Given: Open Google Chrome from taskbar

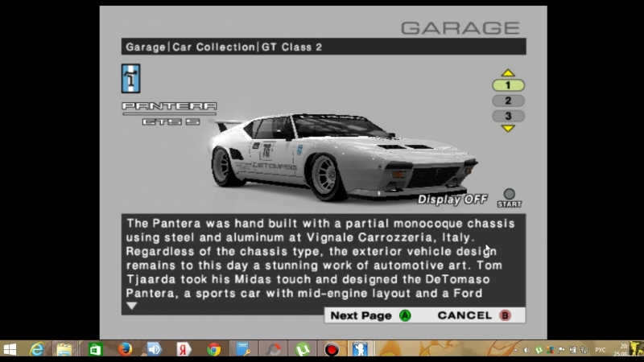Looking at the screenshot, I should [213, 350].
